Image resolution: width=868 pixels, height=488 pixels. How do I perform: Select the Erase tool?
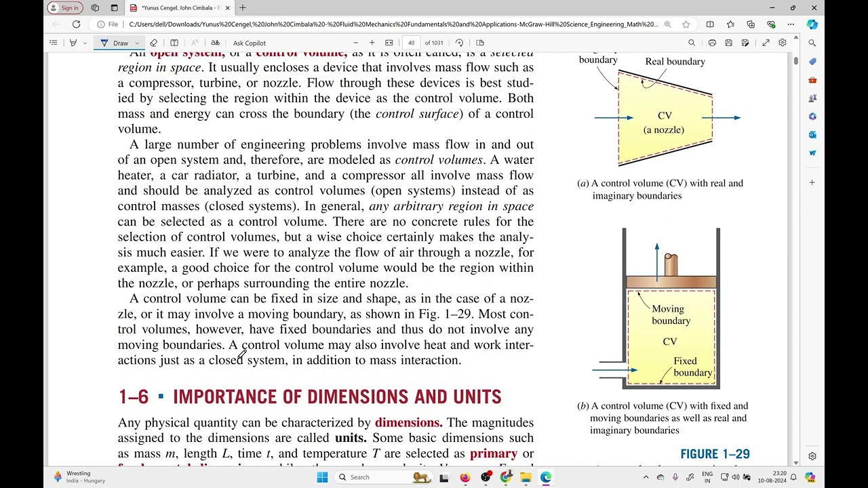tap(154, 43)
